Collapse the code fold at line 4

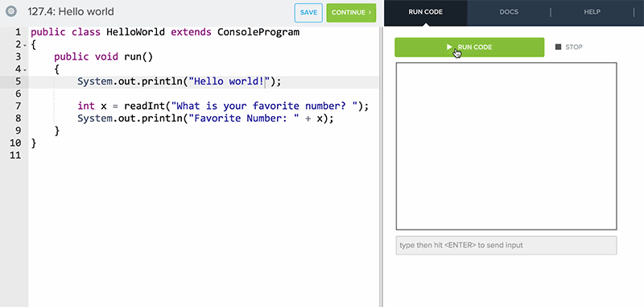point(25,70)
